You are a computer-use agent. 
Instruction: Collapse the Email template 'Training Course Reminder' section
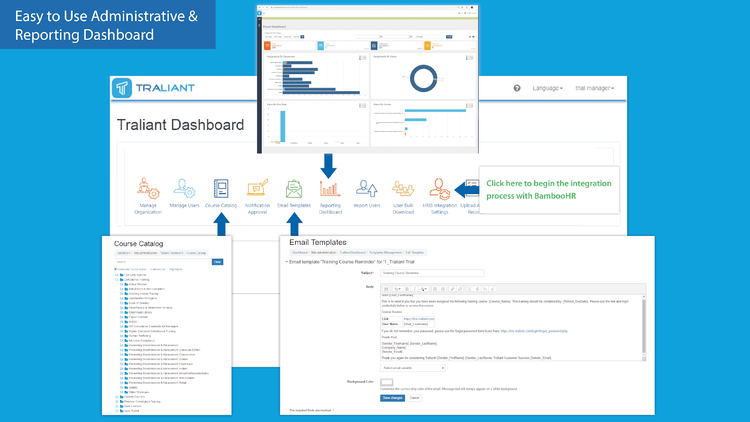tap(287, 262)
